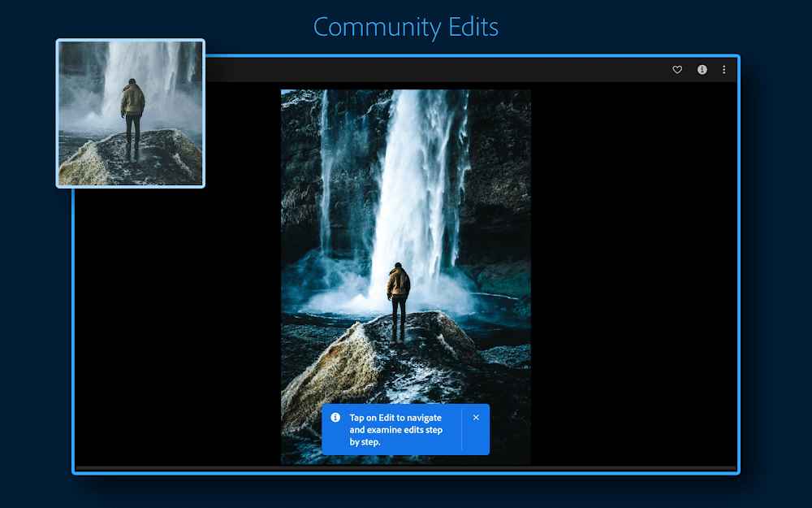The height and width of the screenshot is (508, 812).
Task: Dismiss the "Tap on Edit" tooltip
Action: 476,417
